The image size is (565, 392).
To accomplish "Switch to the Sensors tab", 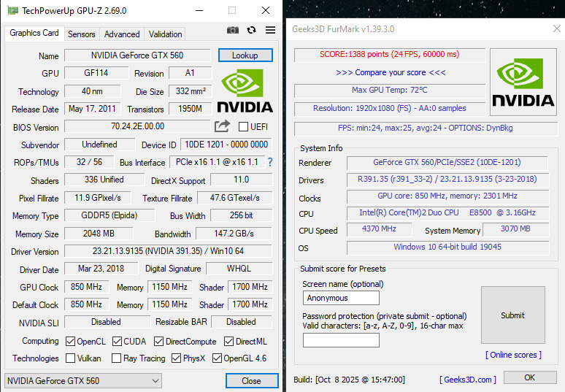I will coord(82,34).
